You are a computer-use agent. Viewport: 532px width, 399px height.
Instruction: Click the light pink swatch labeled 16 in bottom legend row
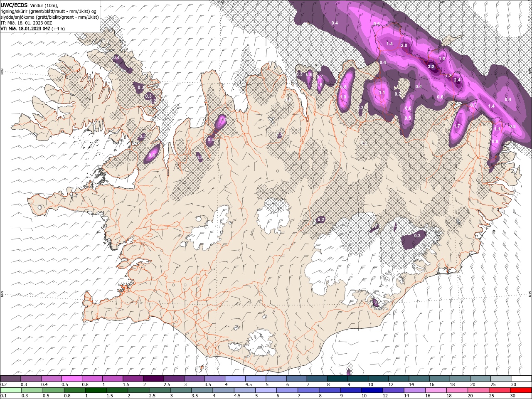(436, 390)
